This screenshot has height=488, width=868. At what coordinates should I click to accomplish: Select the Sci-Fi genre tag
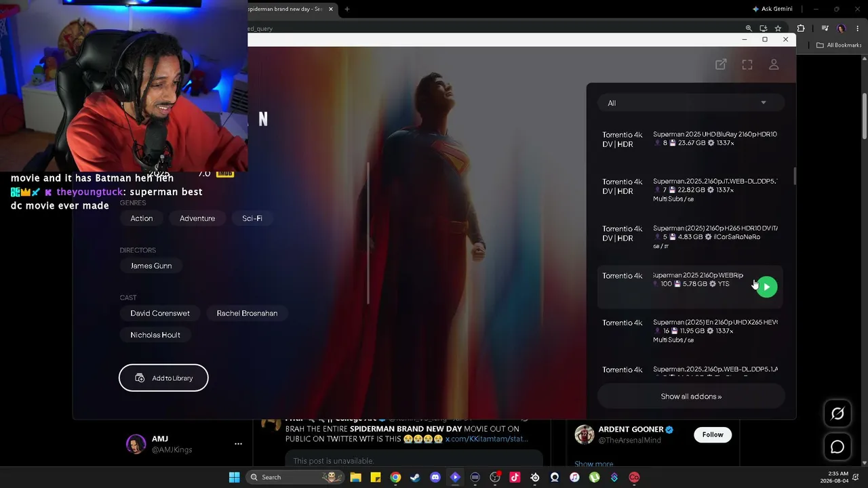pyautogui.click(x=252, y=218)
